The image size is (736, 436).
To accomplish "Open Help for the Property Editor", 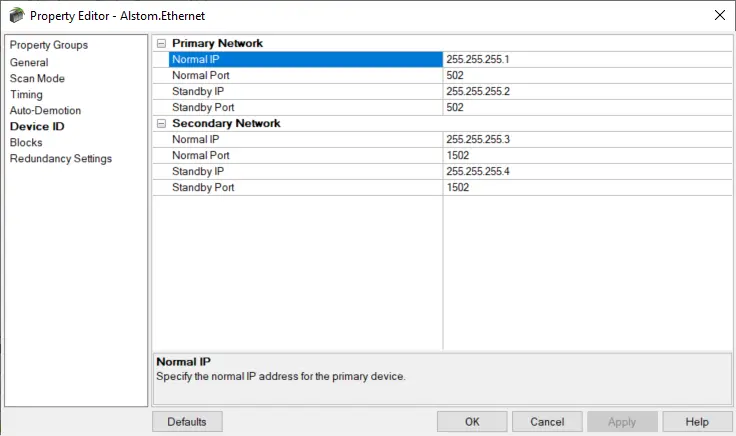I will point(698,421).
